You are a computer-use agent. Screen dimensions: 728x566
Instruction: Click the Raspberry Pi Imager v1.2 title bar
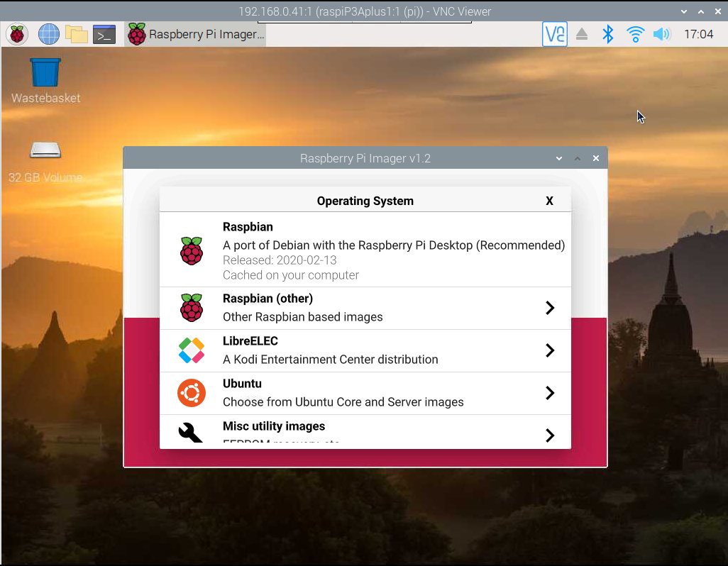pyautogui.click(x=365, y=158)
